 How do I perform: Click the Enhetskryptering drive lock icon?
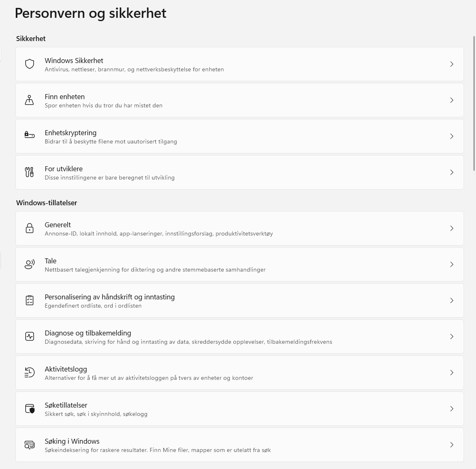[29, 136]
